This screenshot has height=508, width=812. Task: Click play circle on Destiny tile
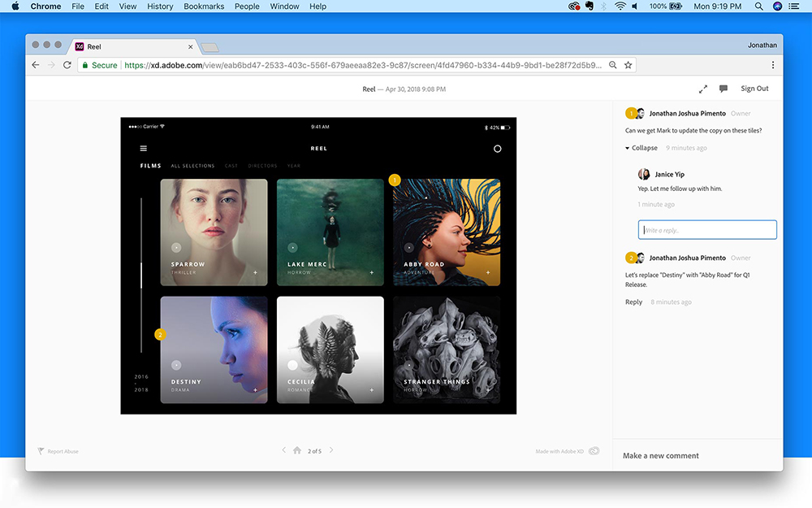[x=176, y=365]
